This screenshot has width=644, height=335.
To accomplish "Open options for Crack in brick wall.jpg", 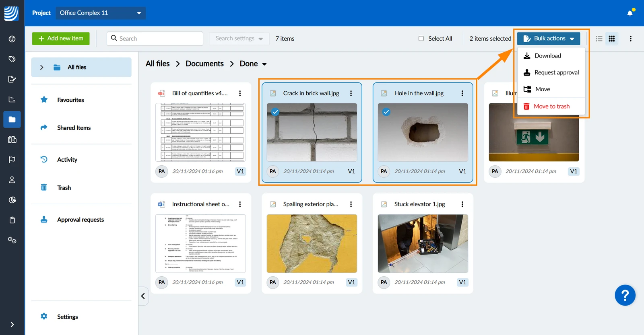I will click(351, 93).
